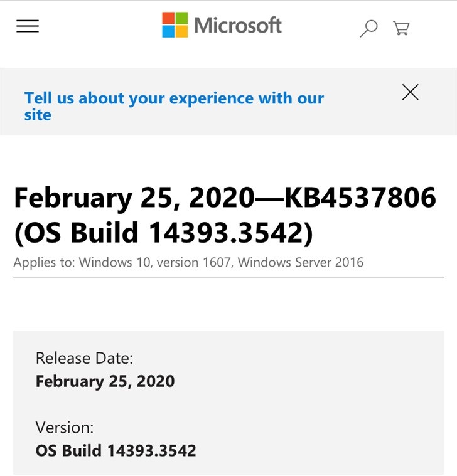Click '(OS Build 14393.3542)' in the page title

pos(163,232)
